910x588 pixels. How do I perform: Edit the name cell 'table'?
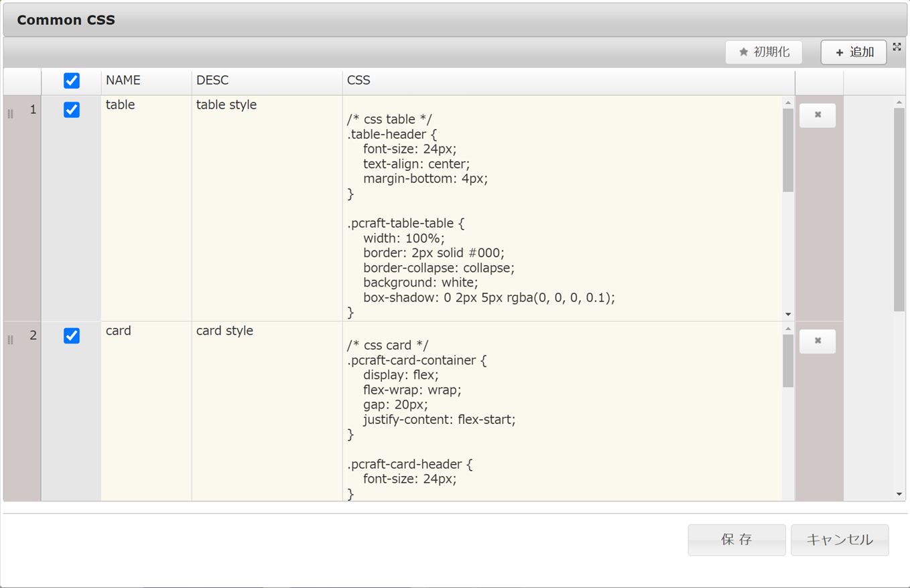(146, 208)
